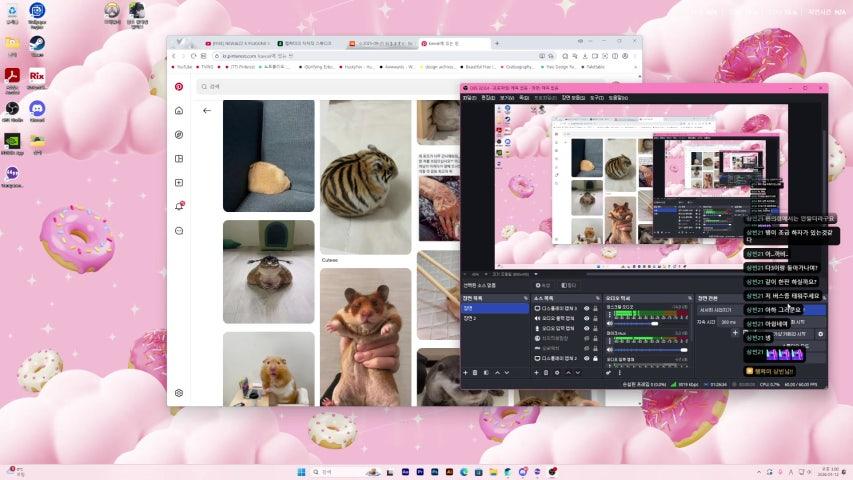Open Discord desktop shortcut
The width and height of the screenshot is (853, 480).
(x=37, y=109)
